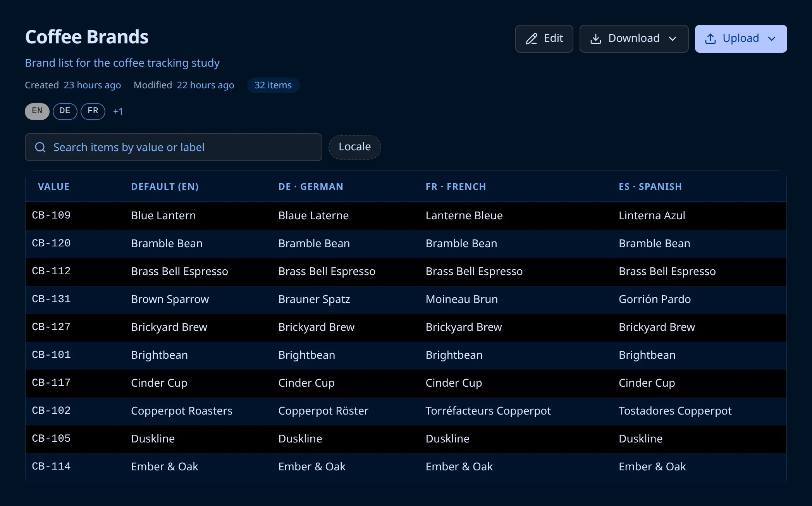
Task: Click the DE · GERMAN column header
Action: click(x=311, y=187)
